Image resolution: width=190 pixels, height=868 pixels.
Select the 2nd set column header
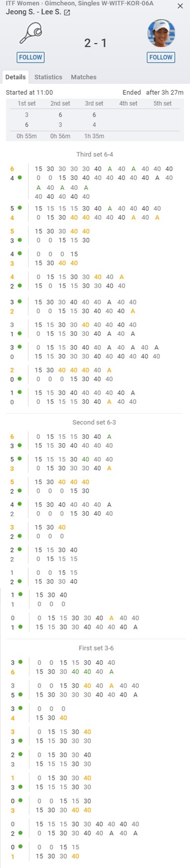pos(60,103)
